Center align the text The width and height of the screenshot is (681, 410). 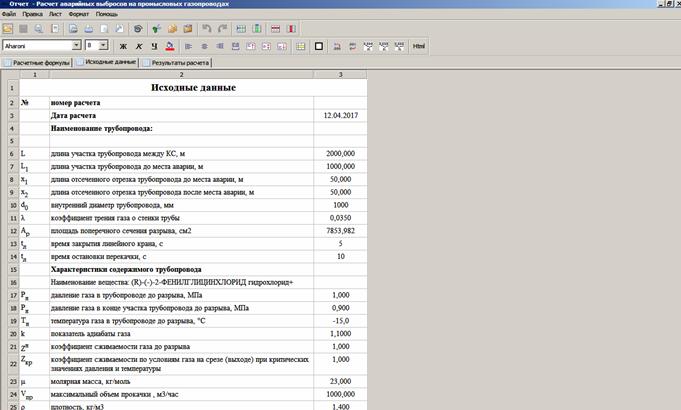[205, 46]
